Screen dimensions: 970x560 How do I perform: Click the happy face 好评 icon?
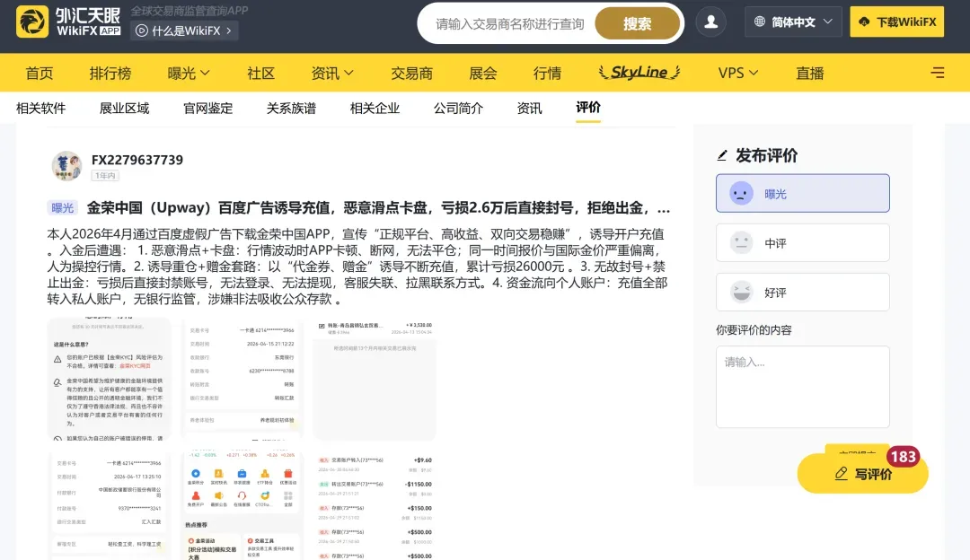[741, 292]
